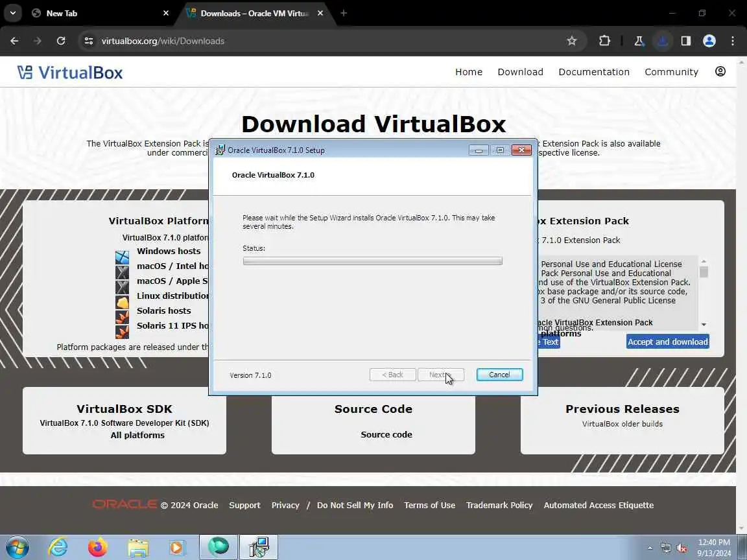The height and width of the screenshot is (560, 747).
Task: Open All platforms SDK link
Action: tap(137, 436)
